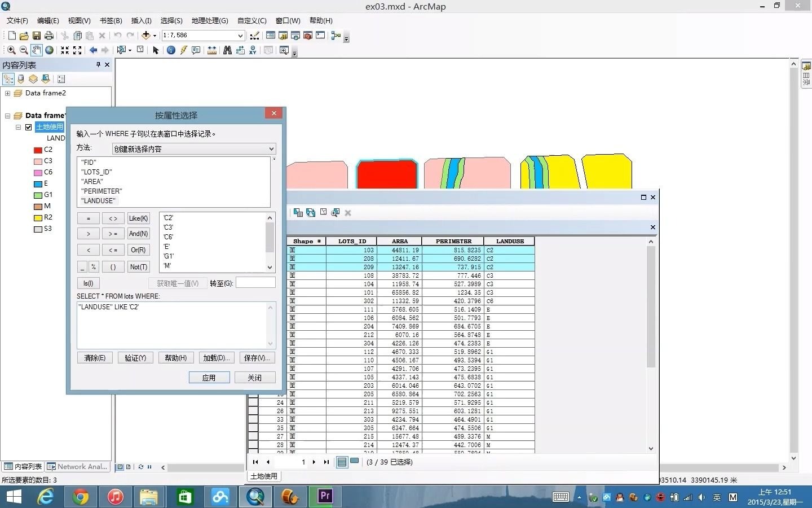The width and height of the screenshot is (812, 508).
Task: Open the 选择(S) menu
Action: [x=171, y=20]
